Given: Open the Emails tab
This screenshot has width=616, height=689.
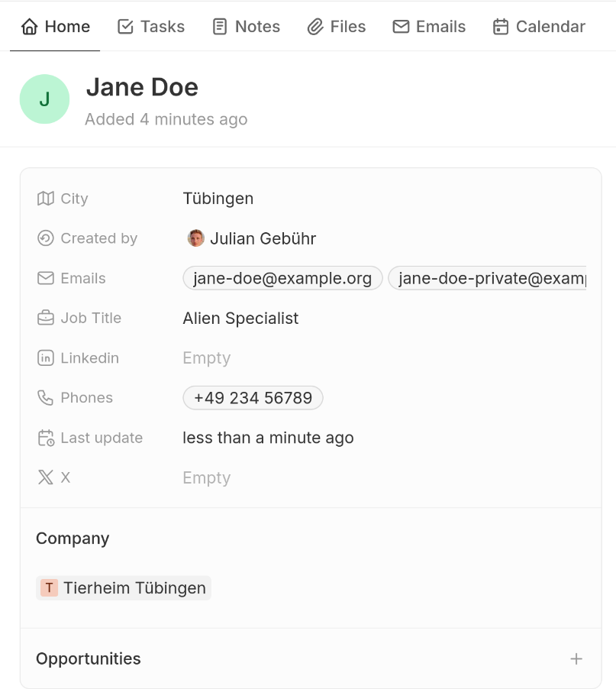Looking at the screenshot, I should 429,27.
